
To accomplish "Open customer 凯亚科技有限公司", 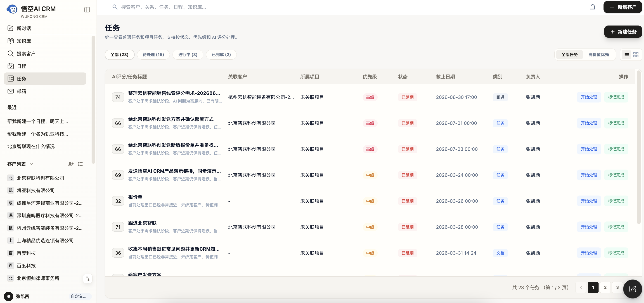I will point(45,190).
